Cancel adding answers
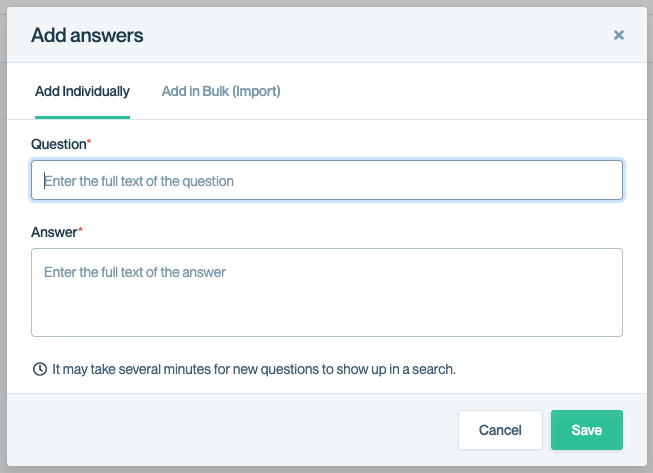This screenshot has height=473, width=653. point(500,430)
